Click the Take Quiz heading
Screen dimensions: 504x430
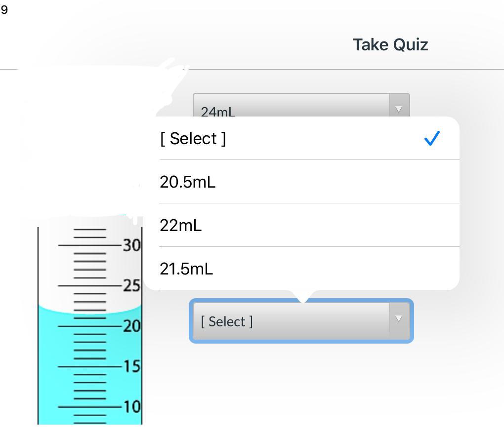click(390, 44)
